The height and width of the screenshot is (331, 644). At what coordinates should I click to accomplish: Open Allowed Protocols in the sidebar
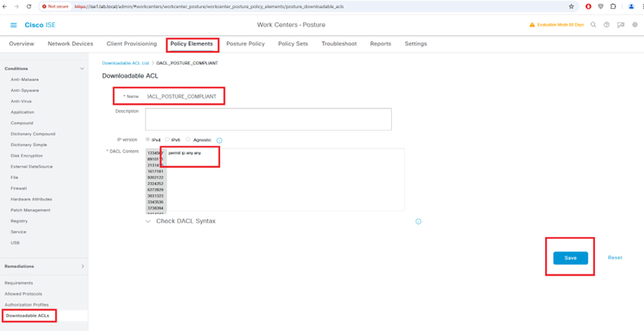click(x=23, y=294)
